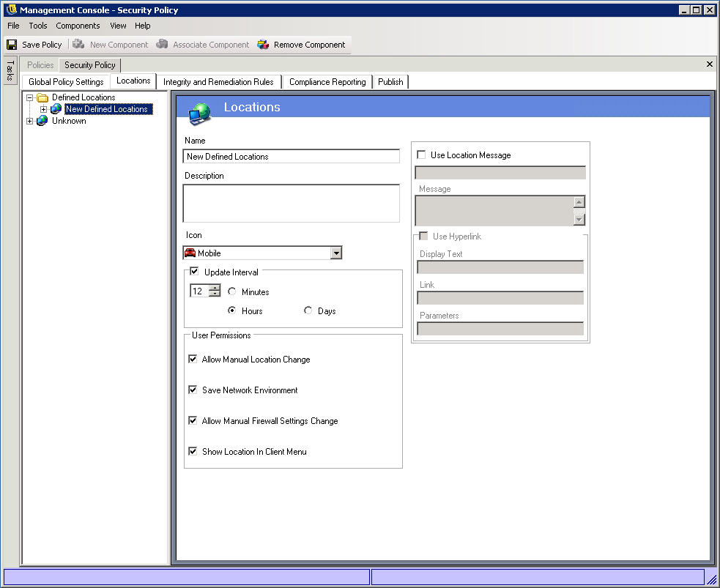The width and height of the screenshot is (720, 588).
Task: Uncheck Show Location In Client Menu
Action: tap(193, 451)
